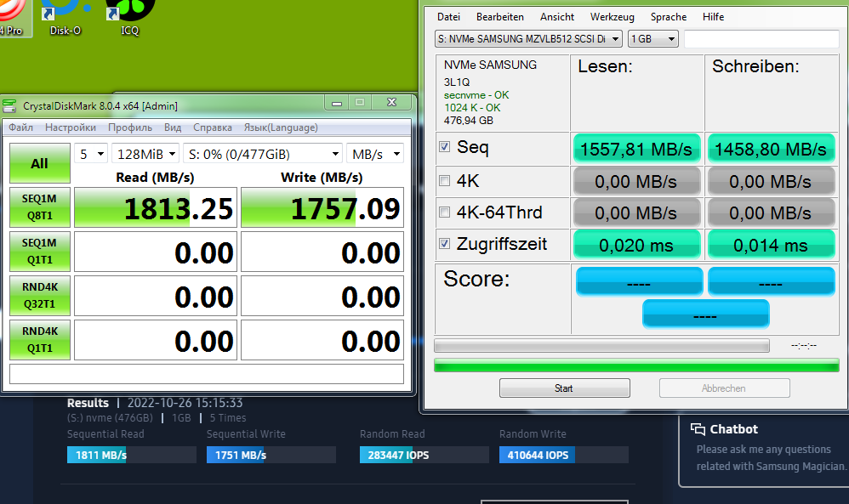Click the 410644 IOPS Random Write bar
The image size is (849, 504).
tap(564, 455)
